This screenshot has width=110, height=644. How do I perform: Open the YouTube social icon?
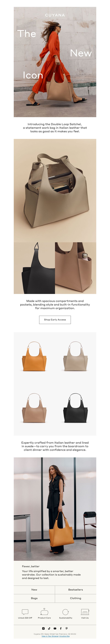coord(55,628)
